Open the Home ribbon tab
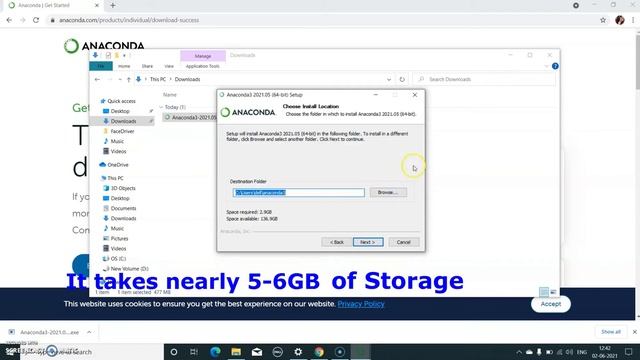Image resolution: width=640 pixels, height=360 pixels. click(124, 66)
